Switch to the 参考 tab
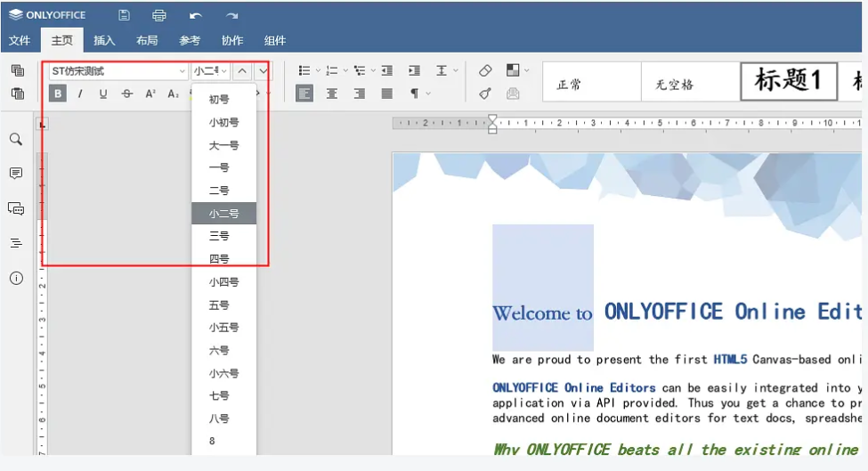This screenshot has height=471, width=868. [x=190, y=40]
